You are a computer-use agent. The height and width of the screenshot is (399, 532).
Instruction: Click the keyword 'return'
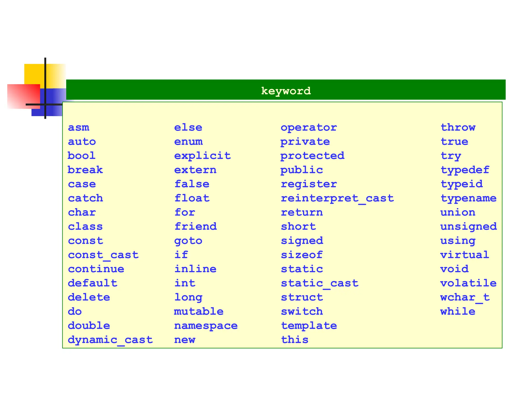coord(302,212)
